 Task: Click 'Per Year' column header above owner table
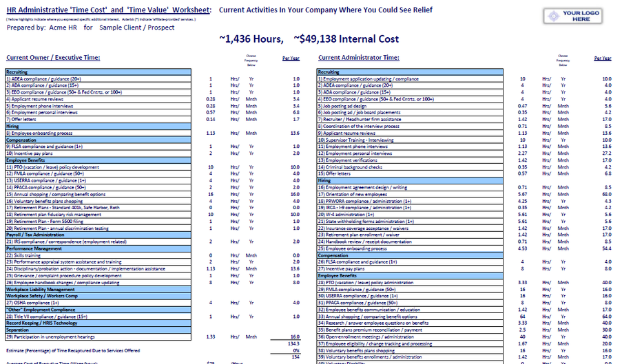291,58
